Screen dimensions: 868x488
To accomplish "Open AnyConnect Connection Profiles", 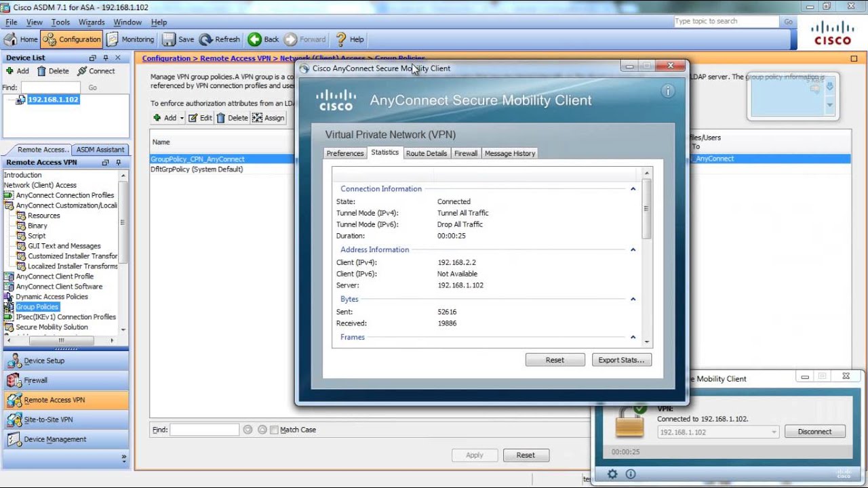I will [x=59, y=195].
